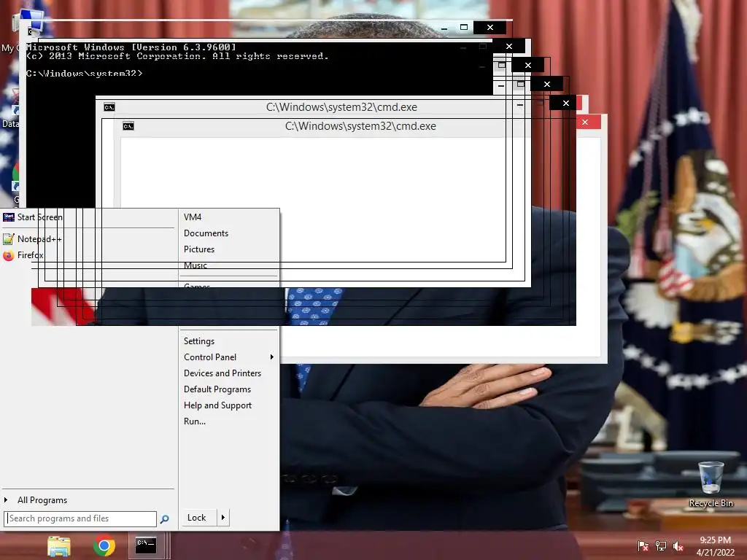
Task: Expand the shutdown options arrow next to Lock
Action: click(x=223, y=518)
